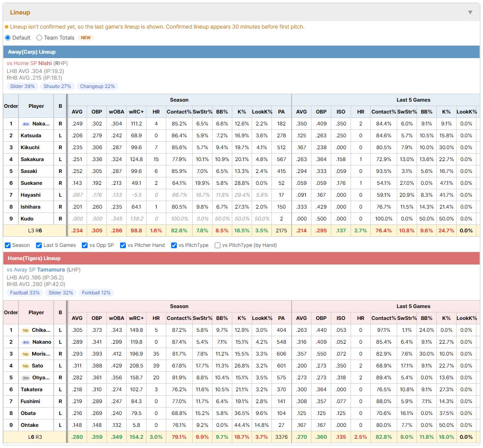
Task: Open the Tamamura pitcher link
Action: pos(51,270)
